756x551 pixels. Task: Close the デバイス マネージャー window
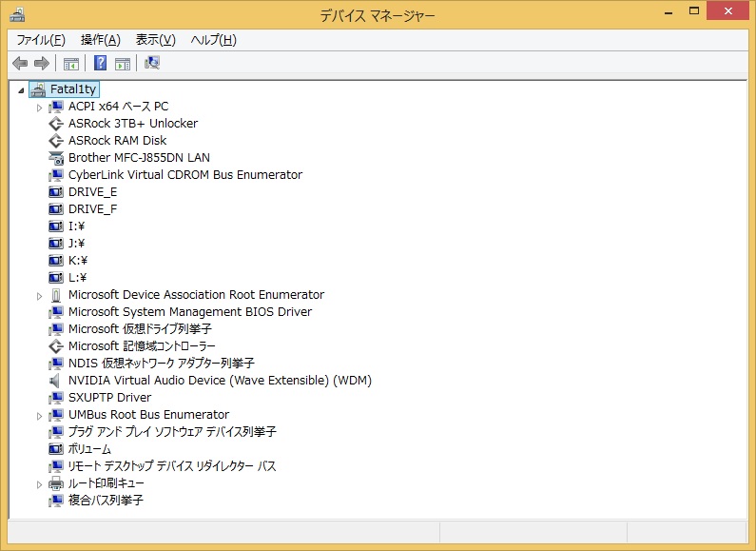(727, 11)
